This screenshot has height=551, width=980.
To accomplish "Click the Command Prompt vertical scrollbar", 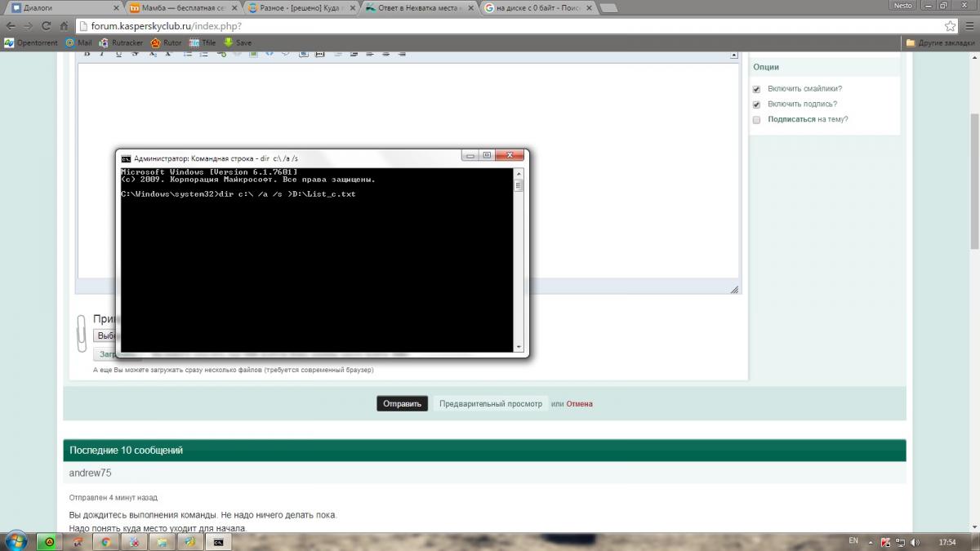I will tap(518, 261).
